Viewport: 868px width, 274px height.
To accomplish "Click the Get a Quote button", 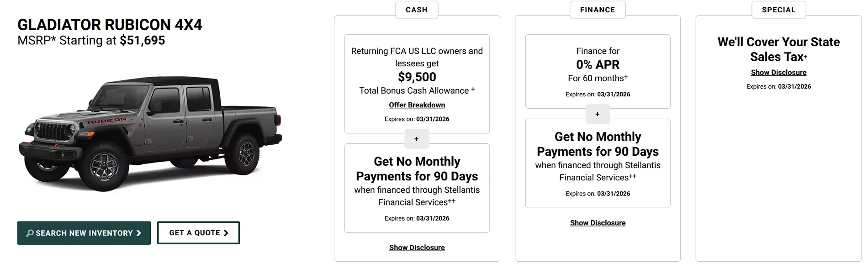I will 198,233.
